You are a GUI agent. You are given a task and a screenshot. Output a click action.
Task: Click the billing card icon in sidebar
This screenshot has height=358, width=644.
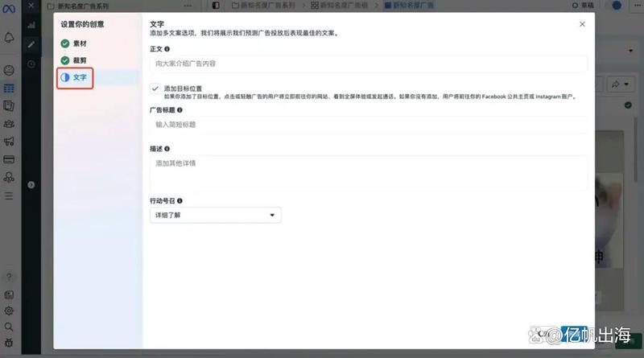coord(9,159)
